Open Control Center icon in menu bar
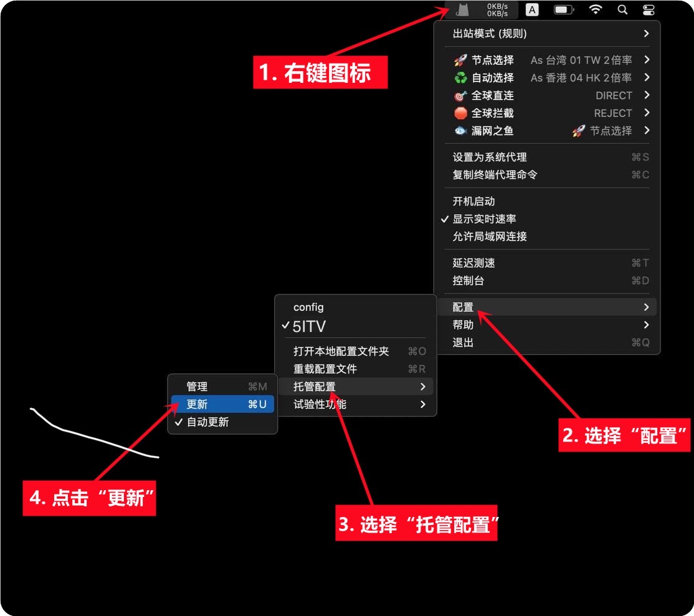 point(648,10)
